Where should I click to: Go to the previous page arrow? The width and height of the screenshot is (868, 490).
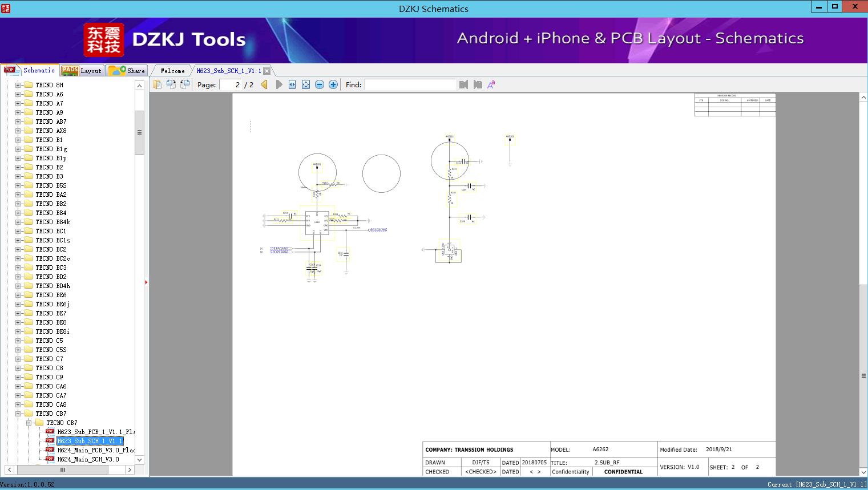[x=264, y=84]
